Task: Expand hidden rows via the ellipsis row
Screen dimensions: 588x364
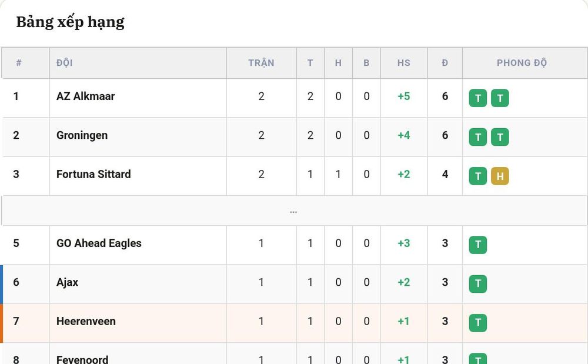Action: point(293,211)
